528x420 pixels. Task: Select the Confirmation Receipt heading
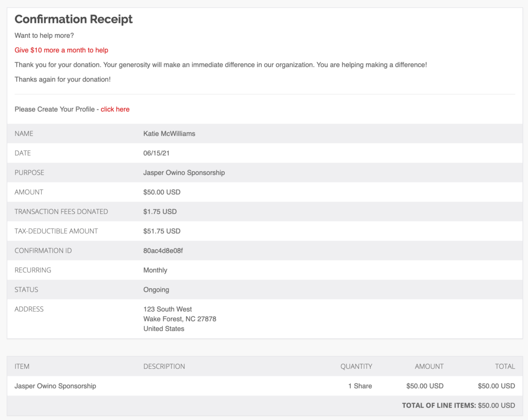tap(73, 19)
